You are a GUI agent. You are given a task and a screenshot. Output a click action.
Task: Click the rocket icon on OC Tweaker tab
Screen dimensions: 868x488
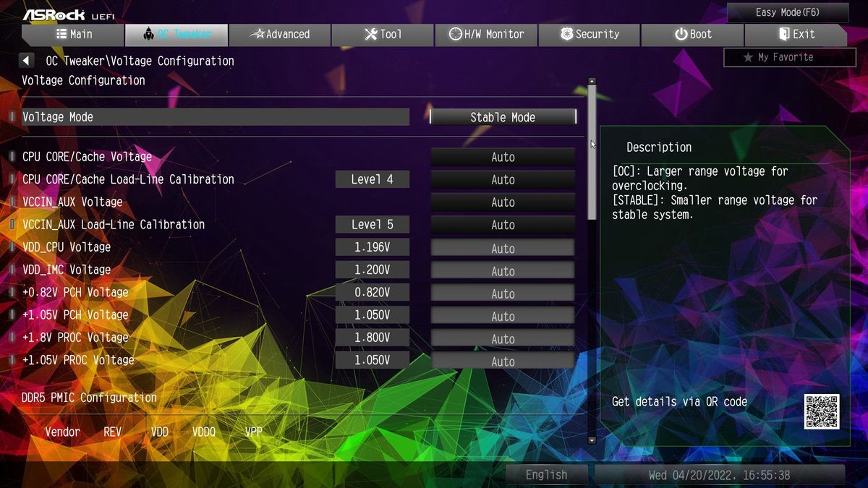pos(149,34)
